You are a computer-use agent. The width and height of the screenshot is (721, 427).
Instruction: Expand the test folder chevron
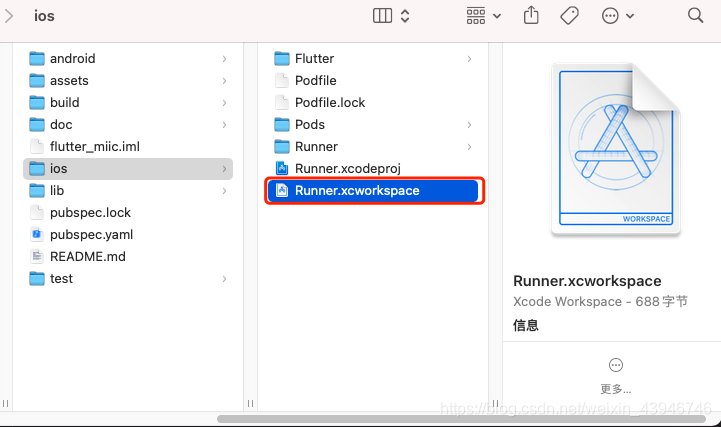click(224, 279)
